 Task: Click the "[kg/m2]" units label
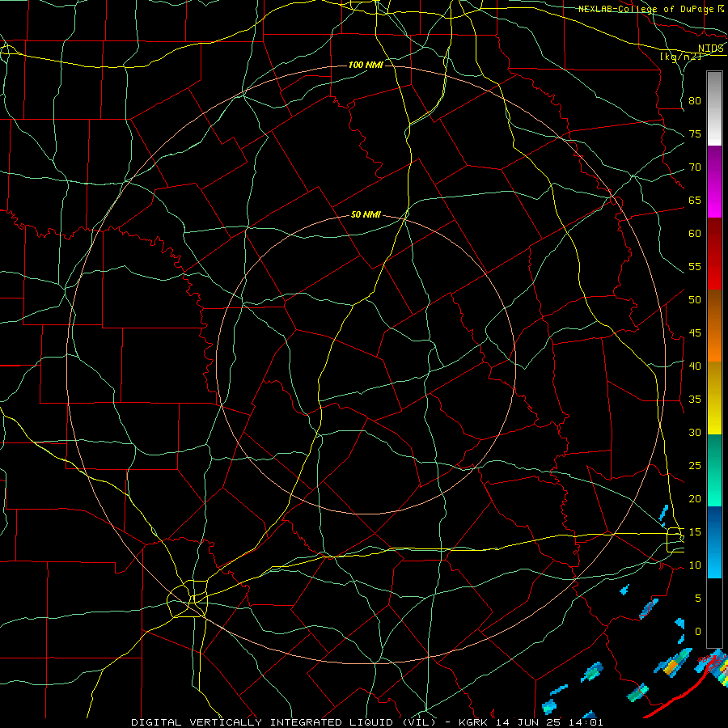click(680, 57)
